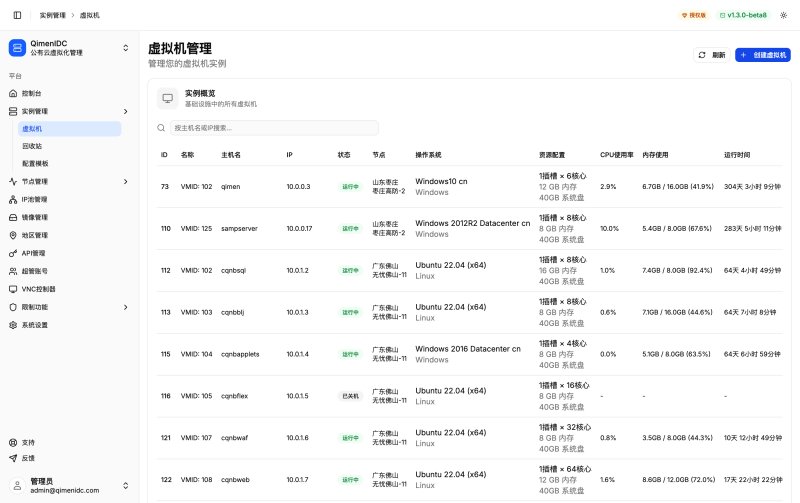The height and width of the screenshot is (503, 800).
Task: Expand the QimenIDC workspace switcher
Action: [x=126, y=48]
